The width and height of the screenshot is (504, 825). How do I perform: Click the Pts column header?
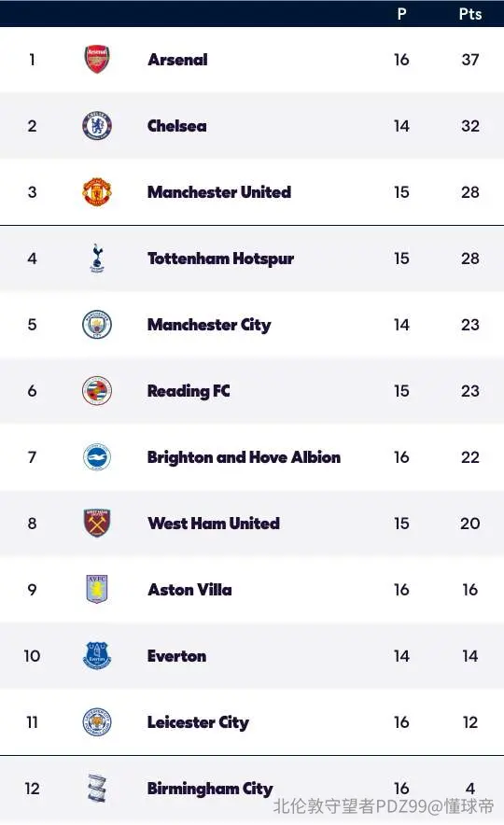point(470,14)
